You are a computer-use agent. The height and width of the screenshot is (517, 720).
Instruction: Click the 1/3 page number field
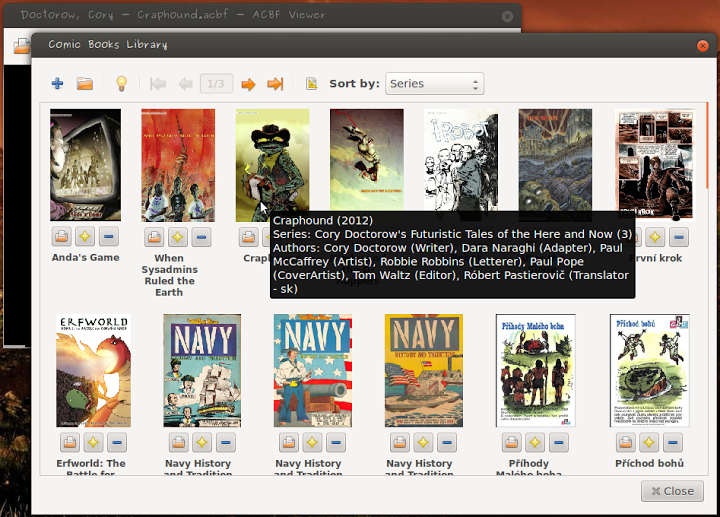click(216, 84)
